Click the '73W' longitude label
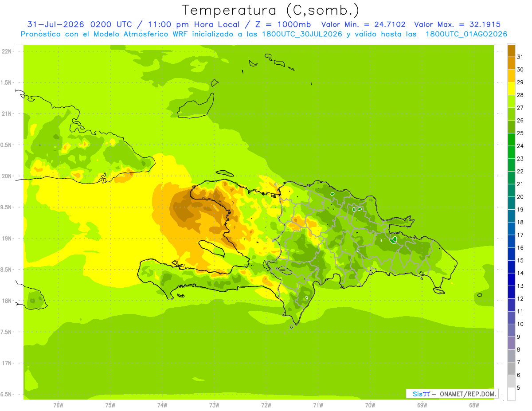 [x=214, y=405]
